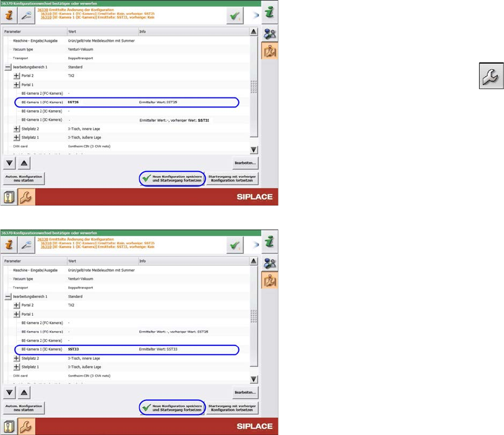Move down with arrow button in lower window
This screenshot has height=435, width=504.
(x=9, y=393)
